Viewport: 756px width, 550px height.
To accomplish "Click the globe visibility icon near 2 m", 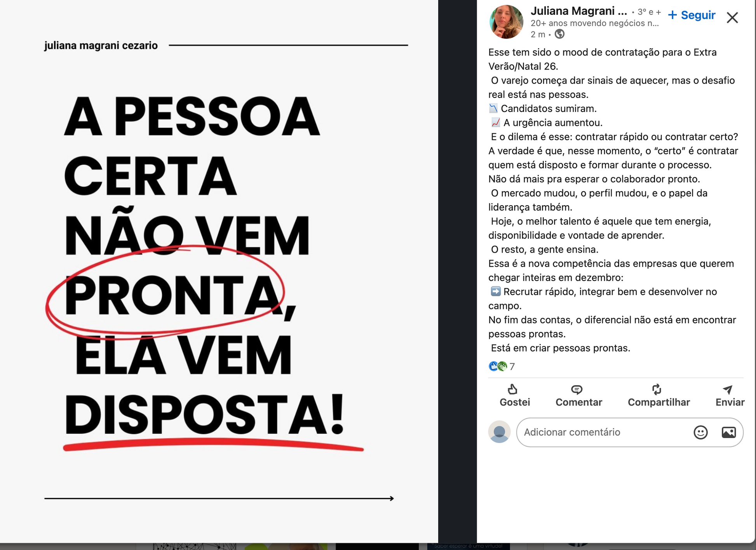I will 559,34.
